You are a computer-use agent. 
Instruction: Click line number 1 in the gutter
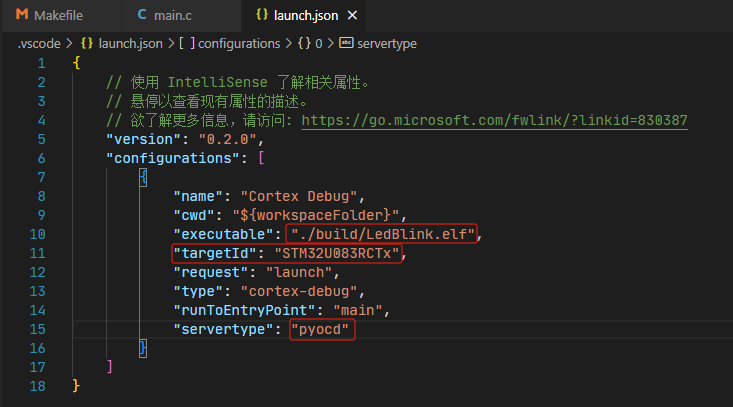coord(42,63)
